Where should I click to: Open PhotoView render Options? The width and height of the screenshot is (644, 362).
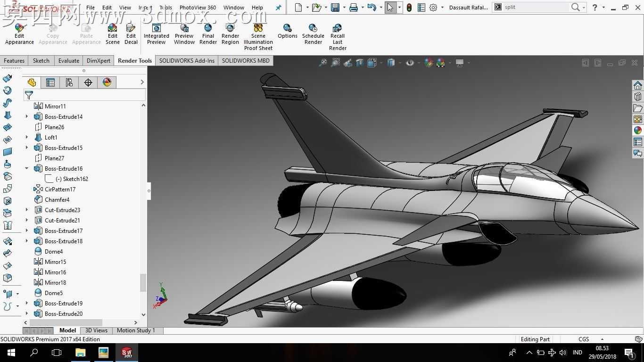287,32
